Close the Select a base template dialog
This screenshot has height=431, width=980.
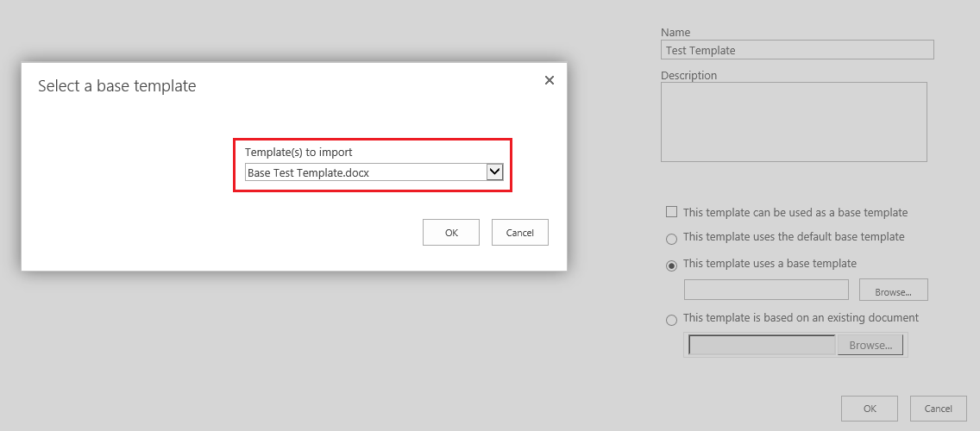point(550,80)
